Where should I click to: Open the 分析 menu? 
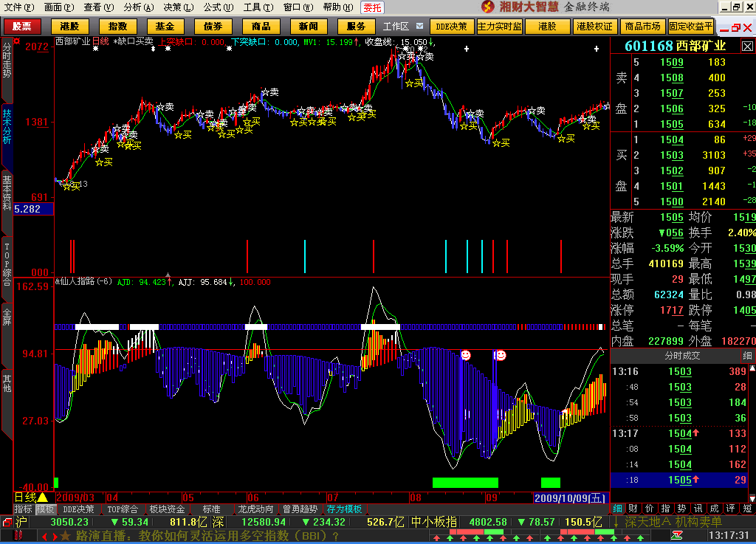click(138, 7)
